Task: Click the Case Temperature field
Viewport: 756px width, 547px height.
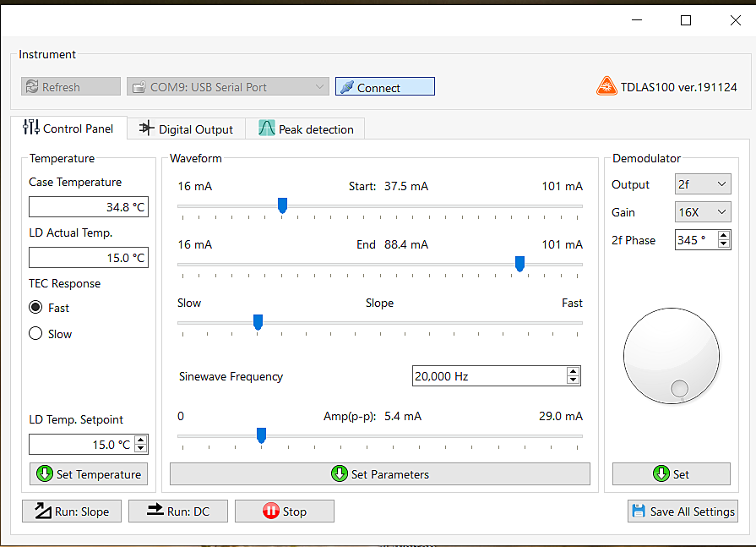Action: pos(89,207)
